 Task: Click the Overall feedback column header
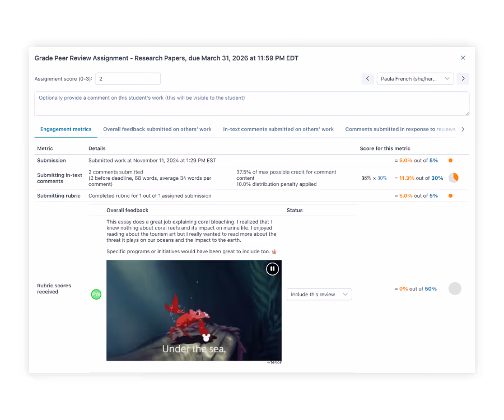127,210
